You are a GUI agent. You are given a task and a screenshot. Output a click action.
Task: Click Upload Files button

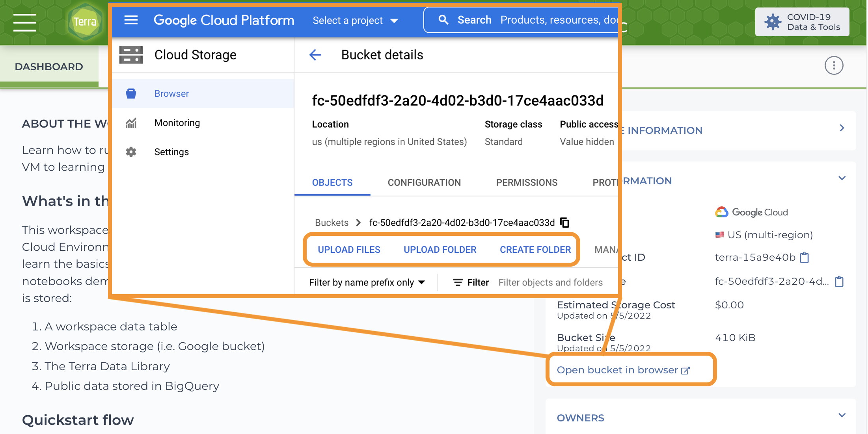[x=349, y=250]
